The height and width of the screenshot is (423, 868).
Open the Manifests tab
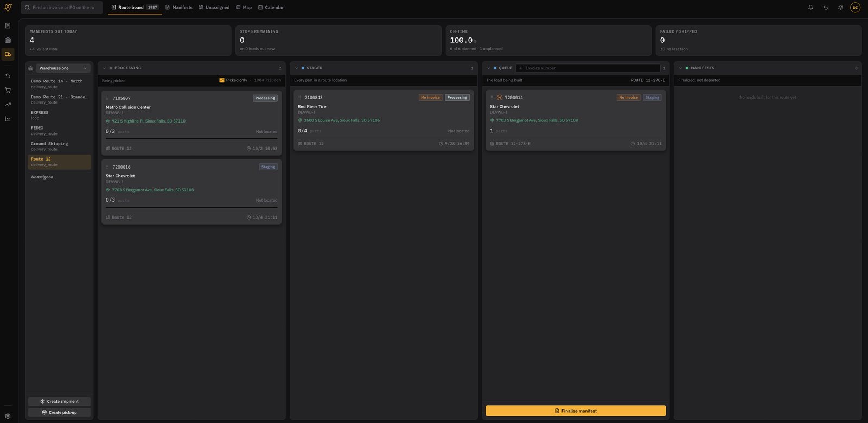pos(179,8)
